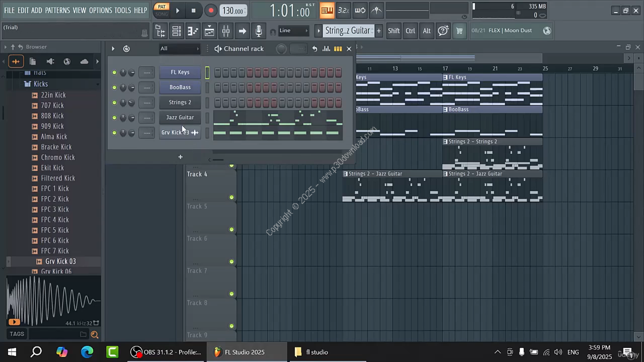Click the loop icon in Channel rack header
The width and height of the screenshot is (644, 362).
tap(126, 49)
